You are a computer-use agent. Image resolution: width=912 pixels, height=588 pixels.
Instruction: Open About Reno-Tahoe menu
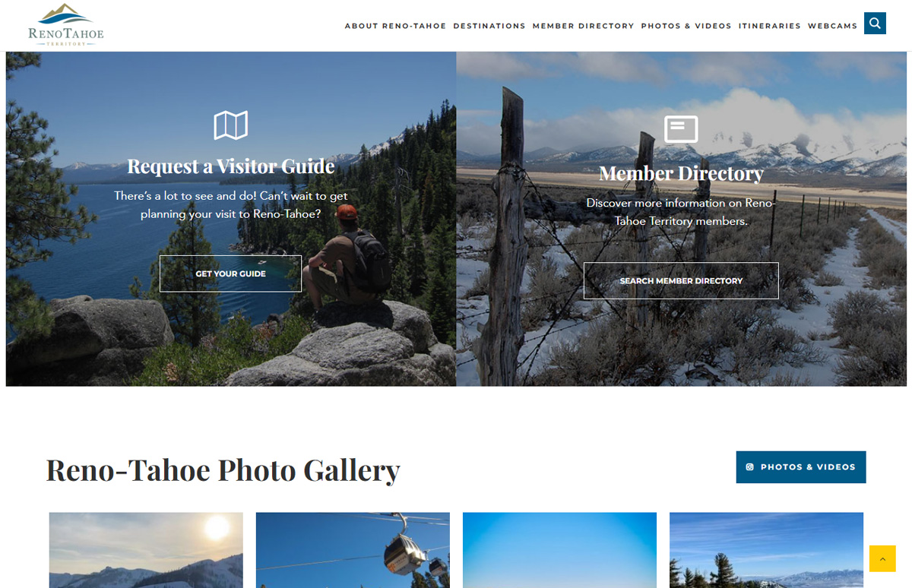point(395,26)
